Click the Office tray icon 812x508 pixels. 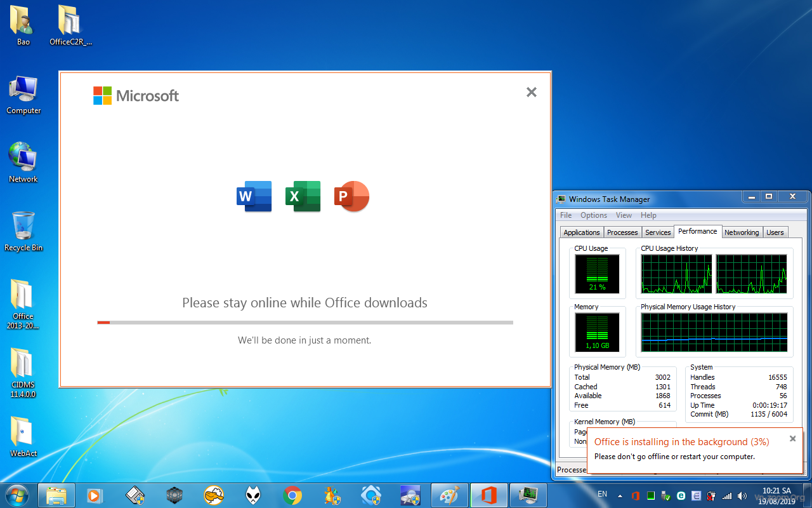tap(636, 496)
